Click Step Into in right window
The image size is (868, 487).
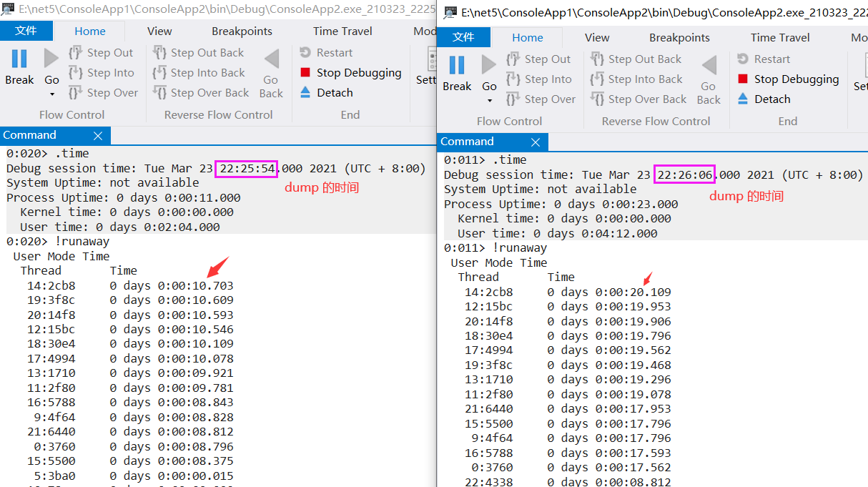coord(538,79)
